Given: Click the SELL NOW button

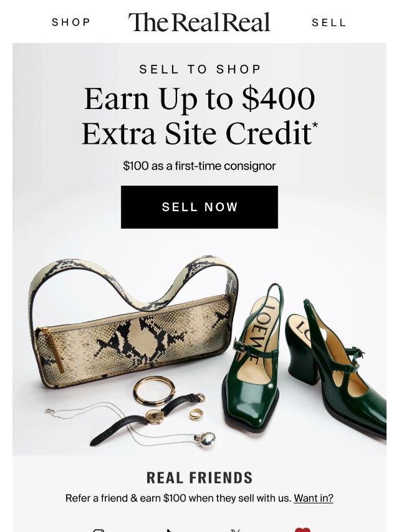Looking at the screenshot, I should coord(199,207).
